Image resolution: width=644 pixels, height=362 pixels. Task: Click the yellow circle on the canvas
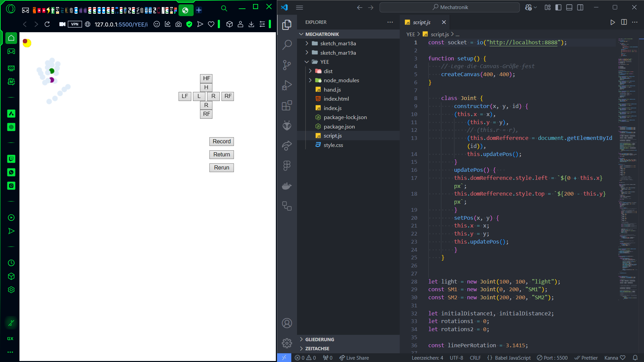click(x=28, y=44)
